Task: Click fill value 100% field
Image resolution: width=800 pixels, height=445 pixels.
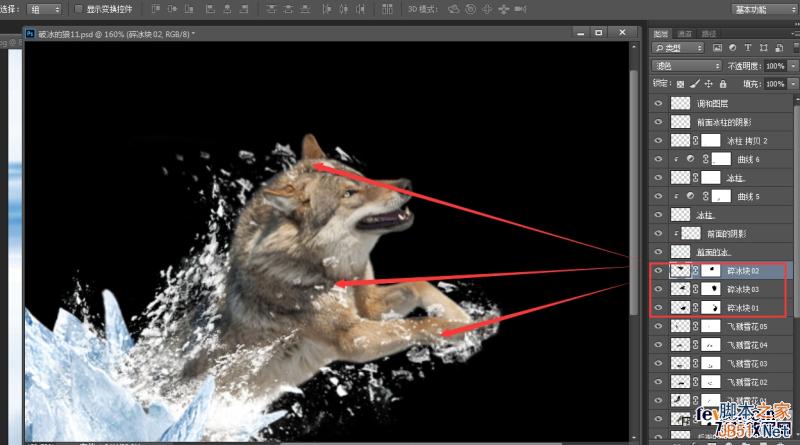Action: [x=776, y=84]
